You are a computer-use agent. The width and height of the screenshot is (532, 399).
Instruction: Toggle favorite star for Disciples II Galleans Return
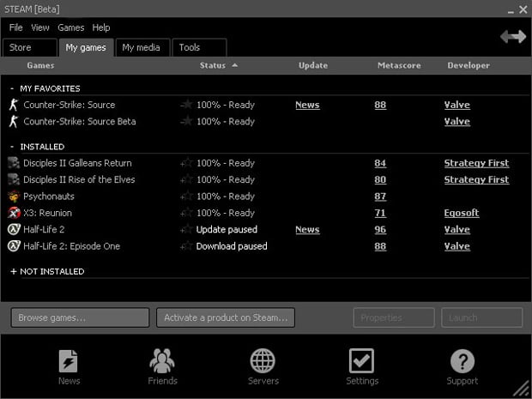click(186, 163)
